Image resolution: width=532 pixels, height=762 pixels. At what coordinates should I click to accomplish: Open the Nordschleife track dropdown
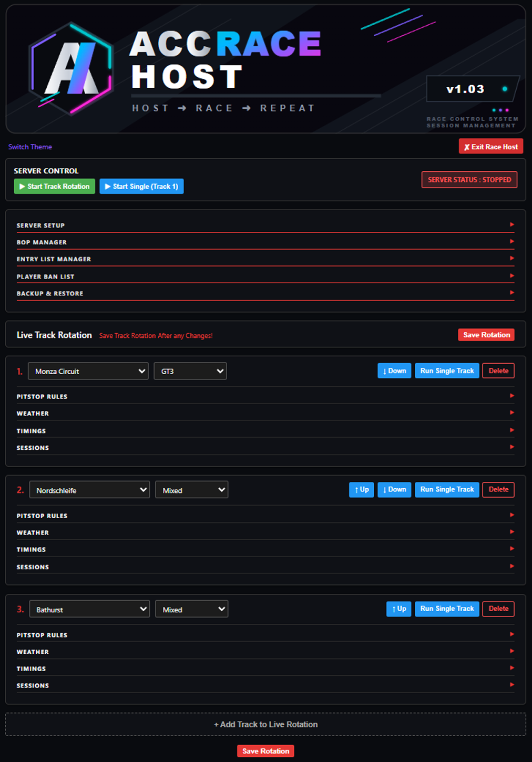89,490
